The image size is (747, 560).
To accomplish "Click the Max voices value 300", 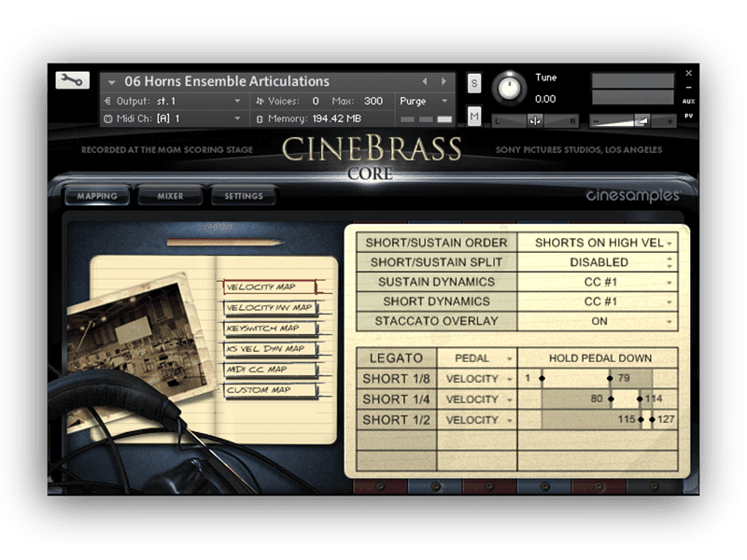I will pyautogui.click(x=373, y=101).
